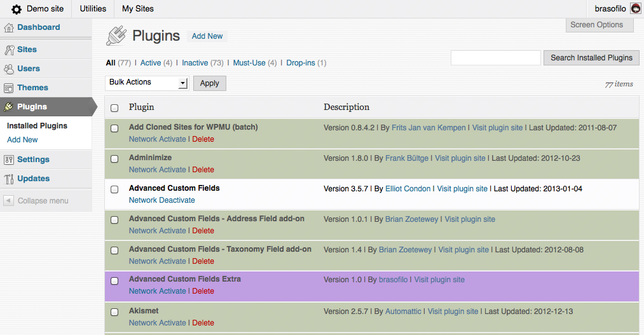Click the Plugins plug icon in sidebar
This screenshot has height=335, width=644.
[x=9, y=107]
